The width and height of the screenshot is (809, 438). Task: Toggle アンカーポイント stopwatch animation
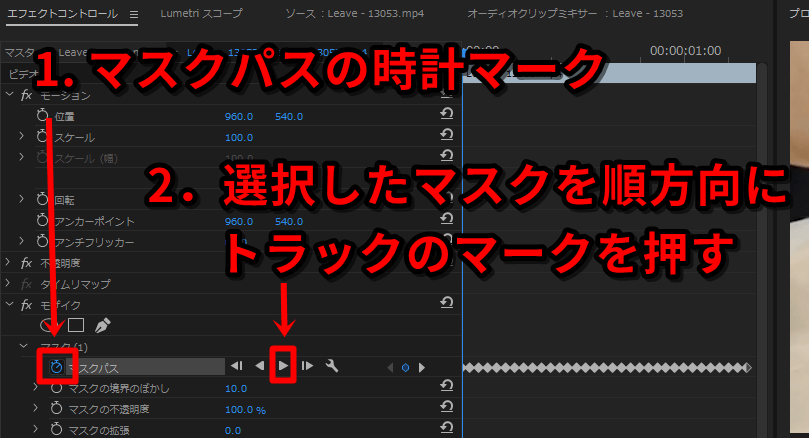coord(42,220)
